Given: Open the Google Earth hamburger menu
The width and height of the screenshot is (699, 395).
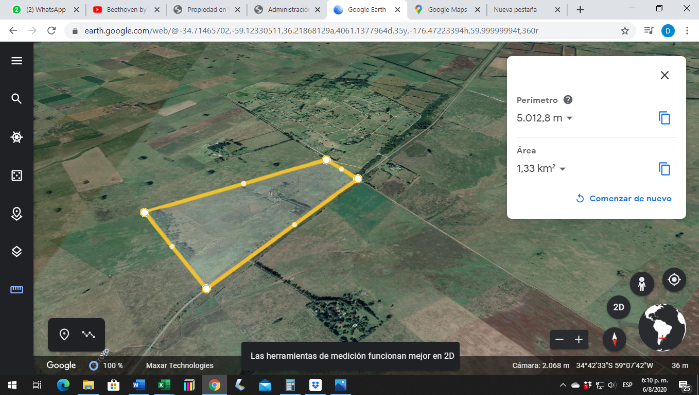Looking at the screenshot, I should pos(16,61).
